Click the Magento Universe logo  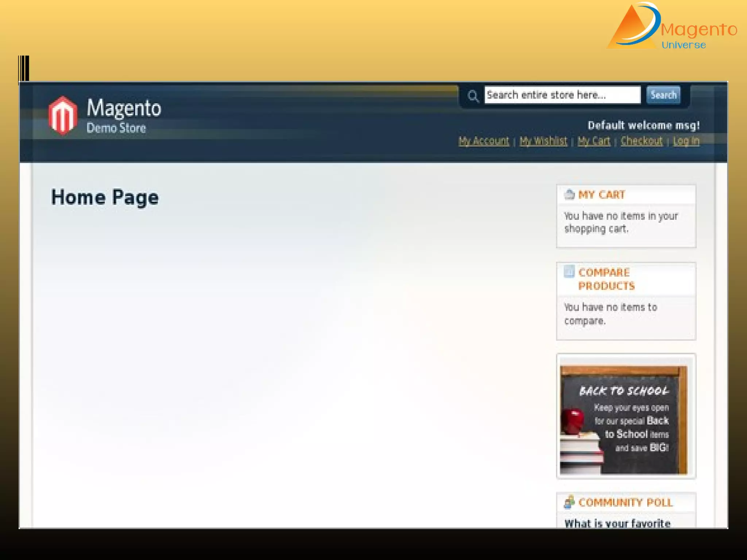671,27
